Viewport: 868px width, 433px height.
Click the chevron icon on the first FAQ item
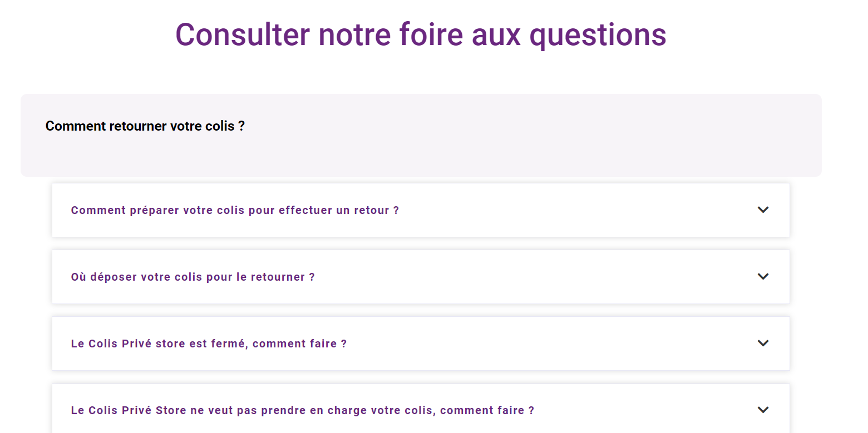(763, 210)
